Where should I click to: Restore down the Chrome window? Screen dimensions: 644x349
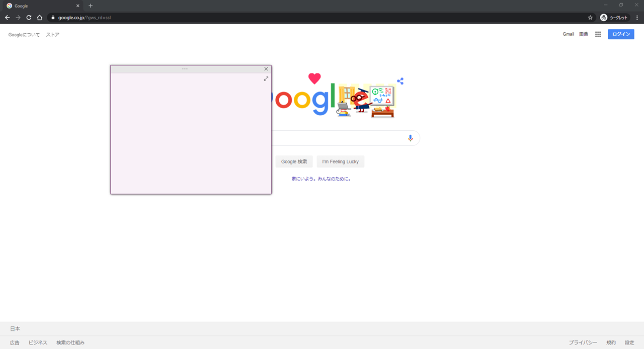pos(621,5)
